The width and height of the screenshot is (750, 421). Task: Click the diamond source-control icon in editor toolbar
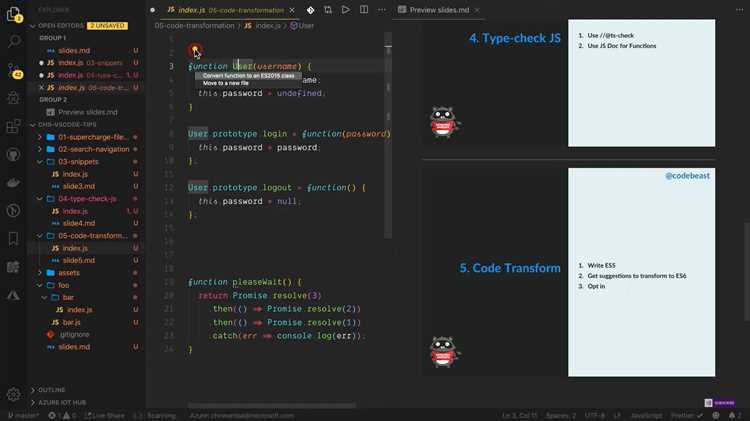pyautogui.click(x=310, y=10)
